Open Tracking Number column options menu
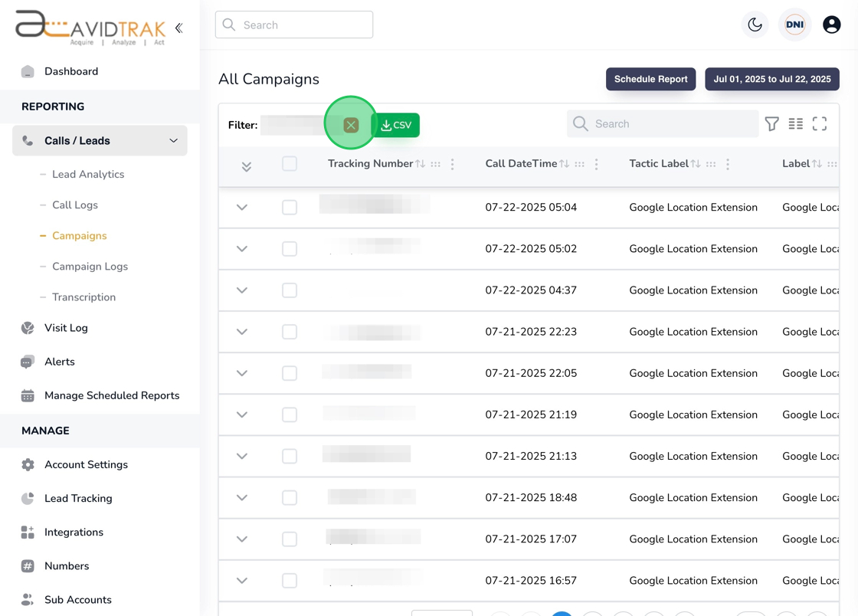The width and height of the screenshot is (858, 616). tap(453, 164)
